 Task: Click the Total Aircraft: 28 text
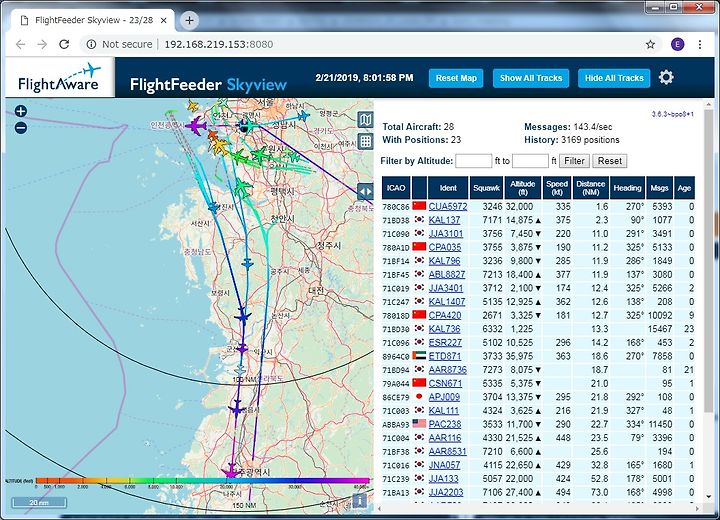[x=418, y=127]
